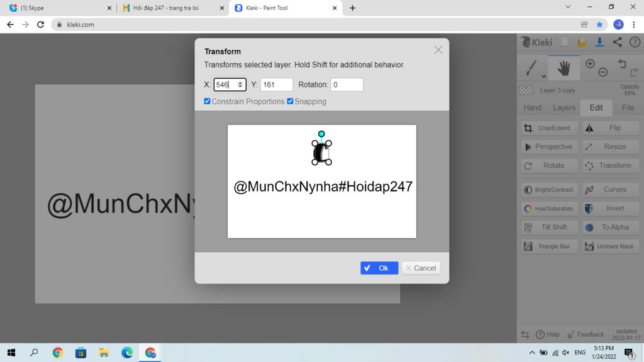The width and height of the screenshot is (644, 362).
Task: Click the zoom in icon
Action: pos(590,63)
